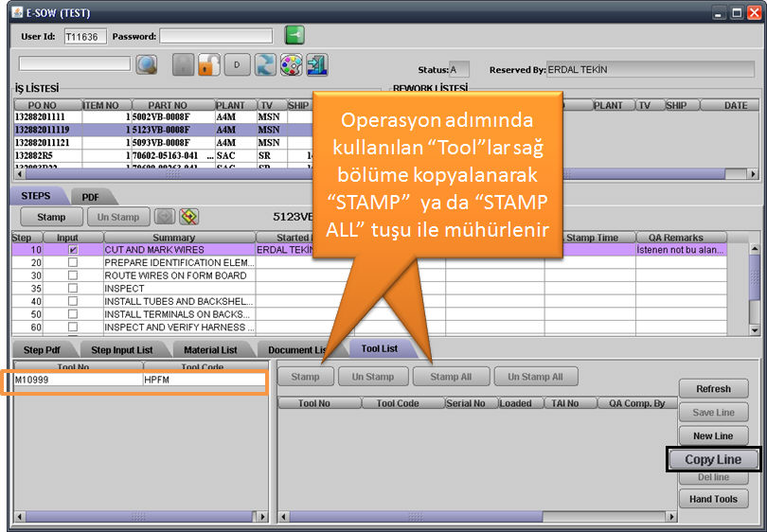
Task: Click the exit door icon
Action: point(317,64)
